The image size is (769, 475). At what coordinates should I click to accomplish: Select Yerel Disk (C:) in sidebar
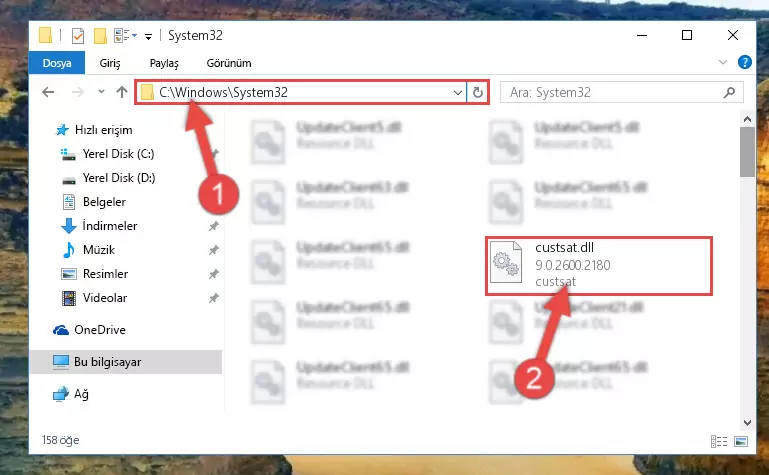coord(118,154)
